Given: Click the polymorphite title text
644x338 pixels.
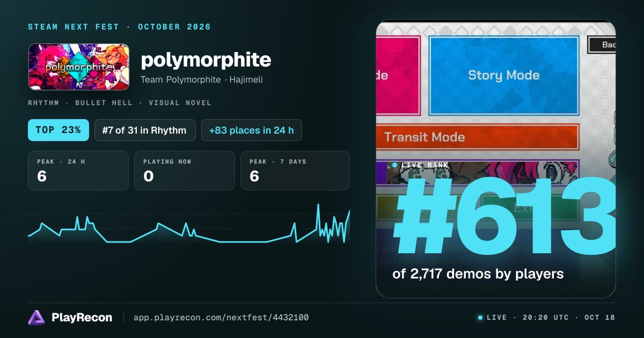Looking at the screenshot, I should pyautogui.click(x=206, y=60).
